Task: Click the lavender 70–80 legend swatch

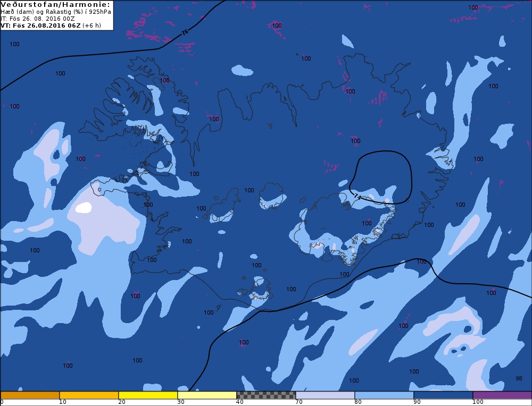Action: [325, 395]
